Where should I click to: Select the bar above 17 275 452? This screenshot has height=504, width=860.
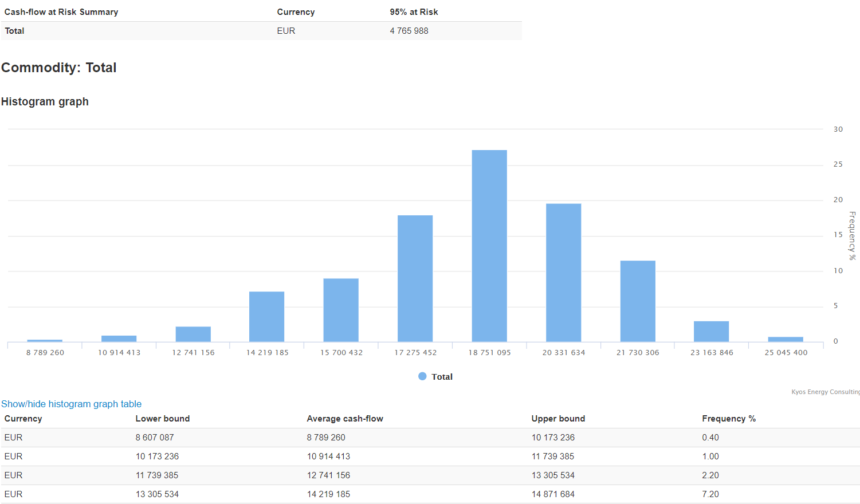click(415, 279)
